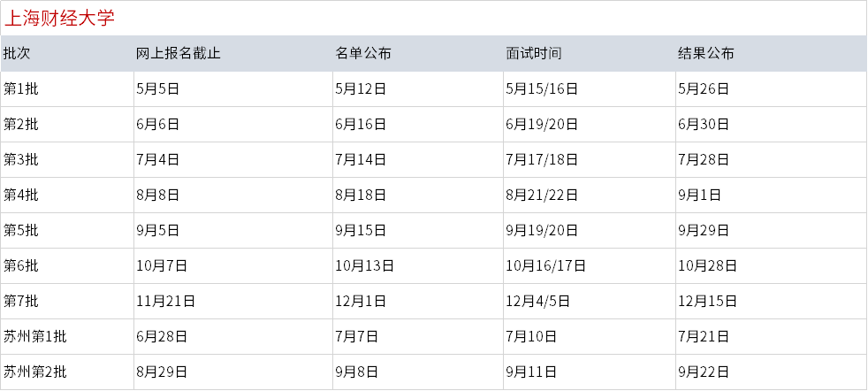
Task: Select the 9月1日 result cell
Action: pos(700,195)
